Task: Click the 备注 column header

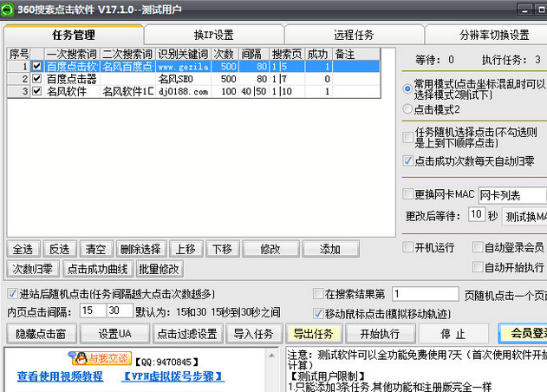Action: click(x=356, y=54)
